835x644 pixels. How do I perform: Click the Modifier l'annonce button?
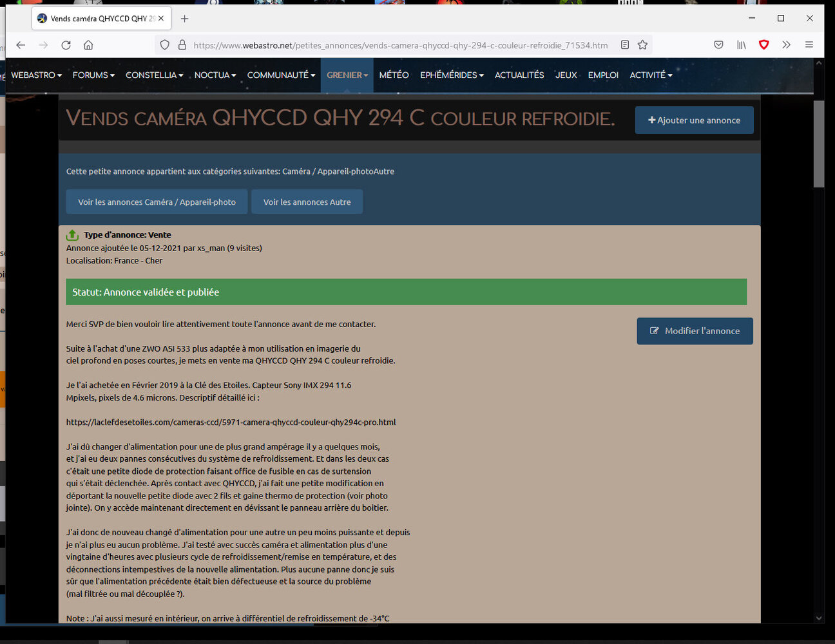coord(695,330)
